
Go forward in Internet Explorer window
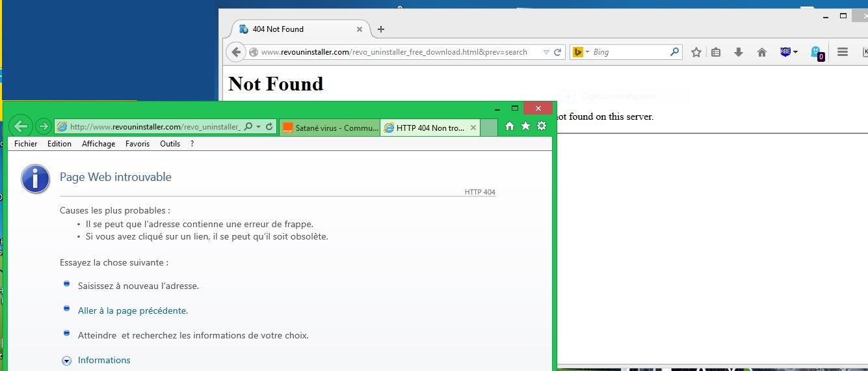[x=43, y=126]
